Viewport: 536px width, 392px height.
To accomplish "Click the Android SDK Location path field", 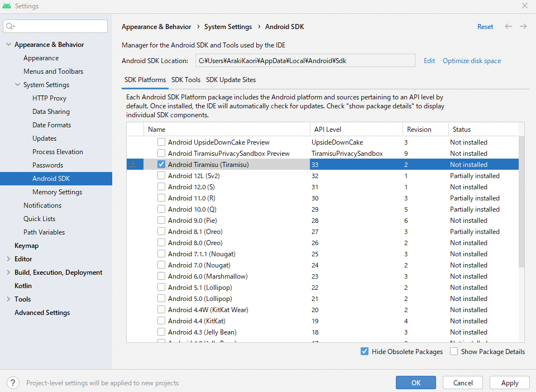I will pos(305,60).
